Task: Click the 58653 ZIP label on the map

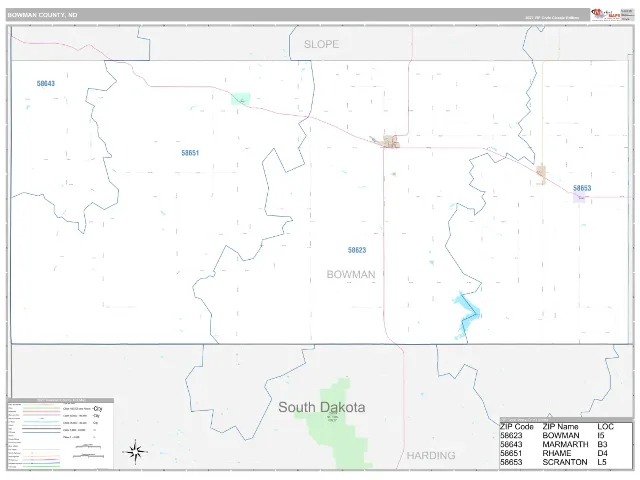Action: (x=582, y=188)
